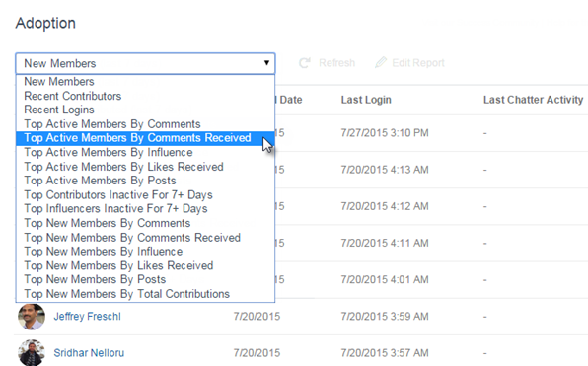Sort by the Last Login column header
This screenshot has width=588, height=366.
(x=366, y=100)
